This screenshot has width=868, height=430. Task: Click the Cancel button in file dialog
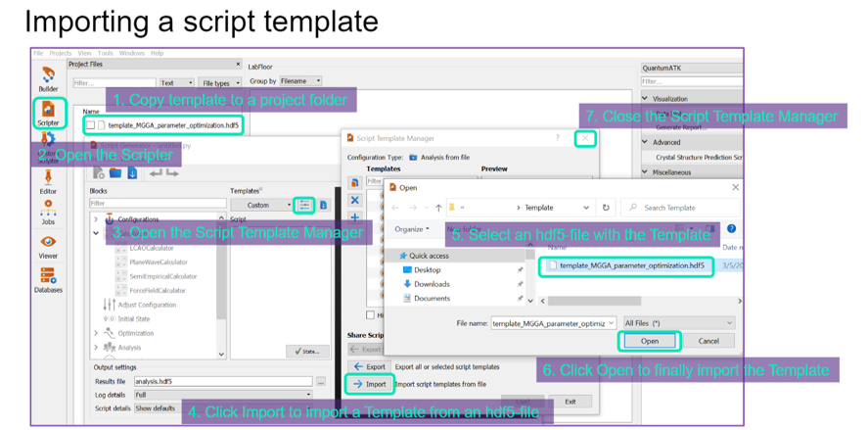(x=708, y=341)
